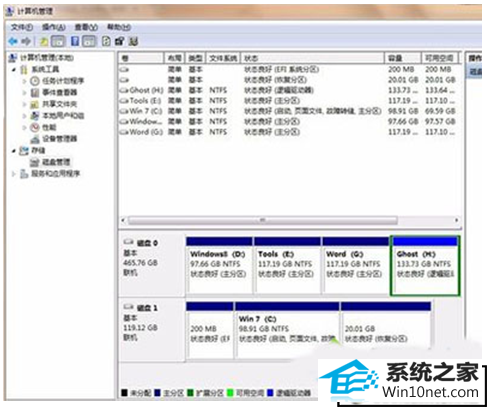Viewport: 487px width, 407px height.
Task: Expand Services and Applications node
Action: 14,174
